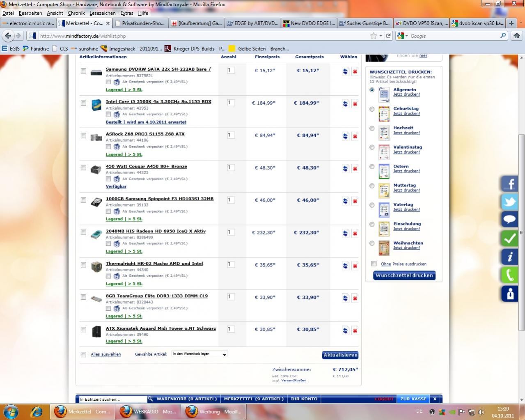Screen dimensions: 525x420
Task: Select the Geburtstag print radio button
Action: point(372,109)
